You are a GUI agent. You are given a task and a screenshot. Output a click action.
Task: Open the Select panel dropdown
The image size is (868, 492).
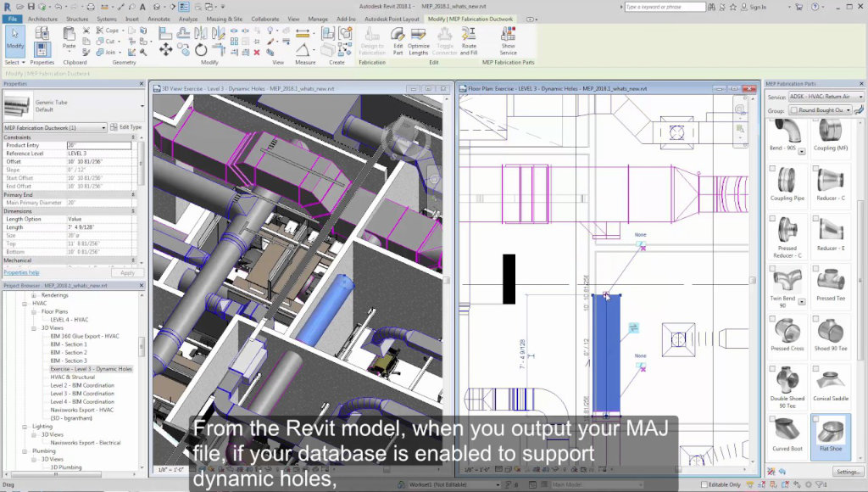pos(15,63)
